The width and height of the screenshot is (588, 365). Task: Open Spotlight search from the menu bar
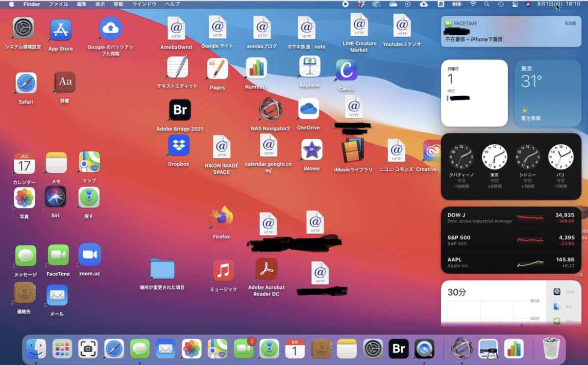pos(487,4)
